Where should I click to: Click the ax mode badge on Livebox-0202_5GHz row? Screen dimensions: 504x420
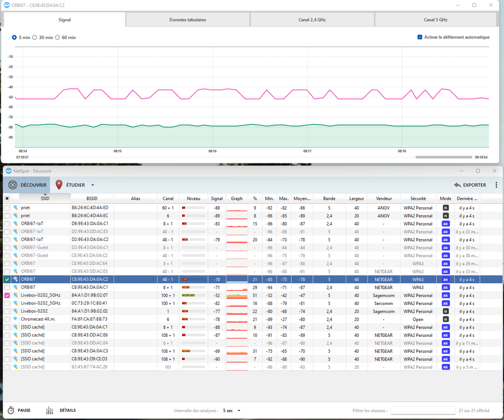tap(445, 295)
